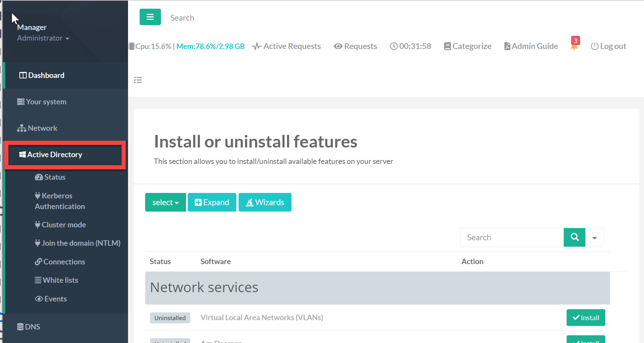This screenshot has width=644, height=343.
Task: Open the select dropdown button
Action: [x=165, y=203]
